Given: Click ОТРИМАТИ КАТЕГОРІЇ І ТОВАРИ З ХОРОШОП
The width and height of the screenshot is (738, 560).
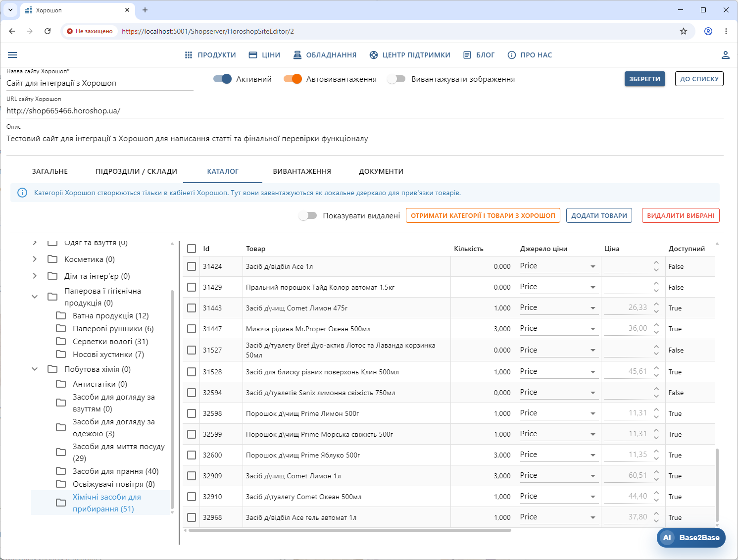Looking at the screenshot, I should pos(483,215).
